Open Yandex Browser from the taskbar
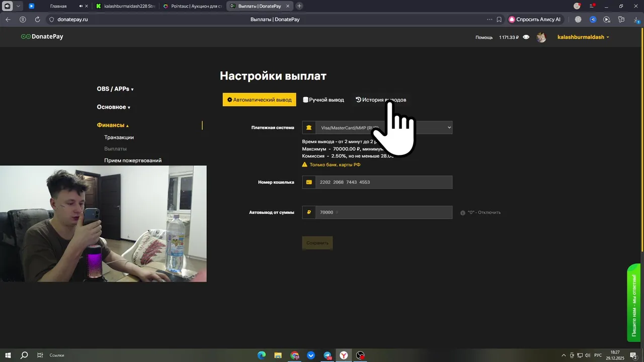 pos(344,355)
